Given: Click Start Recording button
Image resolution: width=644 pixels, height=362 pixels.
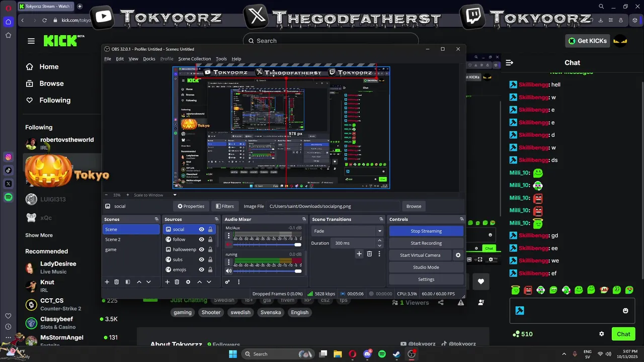Looking at the screenshot, I should 426,243.
